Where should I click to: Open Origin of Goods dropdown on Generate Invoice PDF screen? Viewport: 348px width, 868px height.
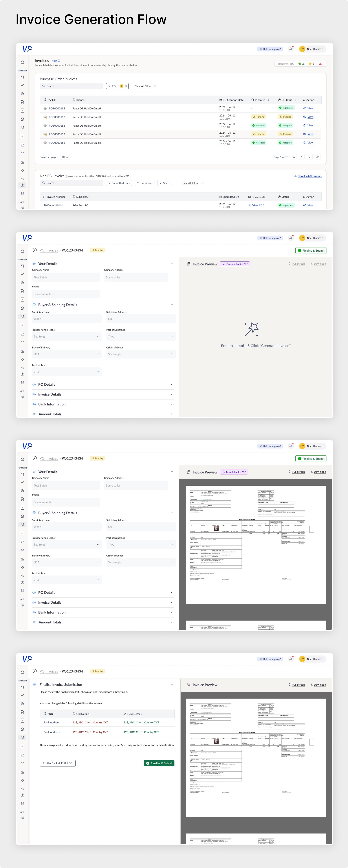pyautogui.click(x=141, y=354)
